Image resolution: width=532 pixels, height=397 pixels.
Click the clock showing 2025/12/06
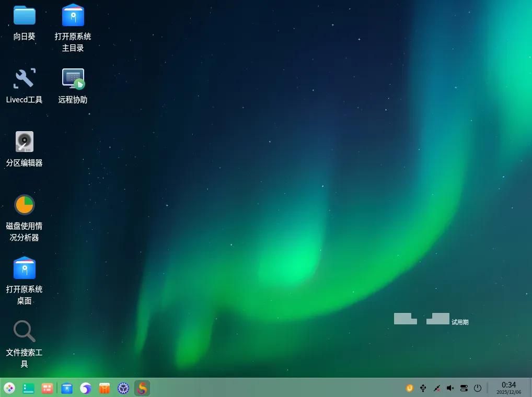[508, 388]
